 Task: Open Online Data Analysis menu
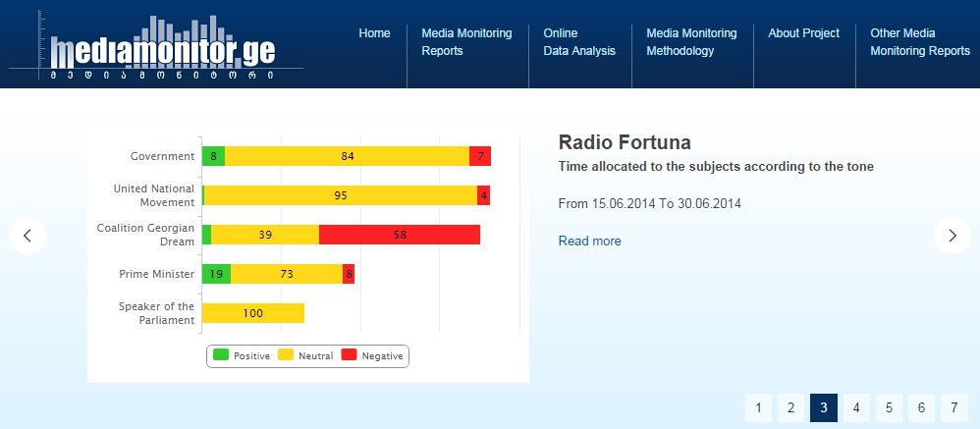[x=579, y=42]
